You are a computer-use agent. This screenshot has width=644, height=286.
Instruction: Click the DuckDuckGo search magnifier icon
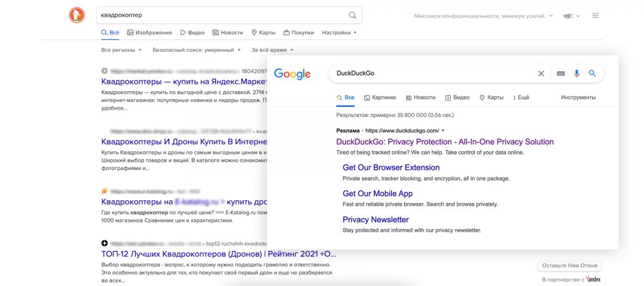[352, 15]
